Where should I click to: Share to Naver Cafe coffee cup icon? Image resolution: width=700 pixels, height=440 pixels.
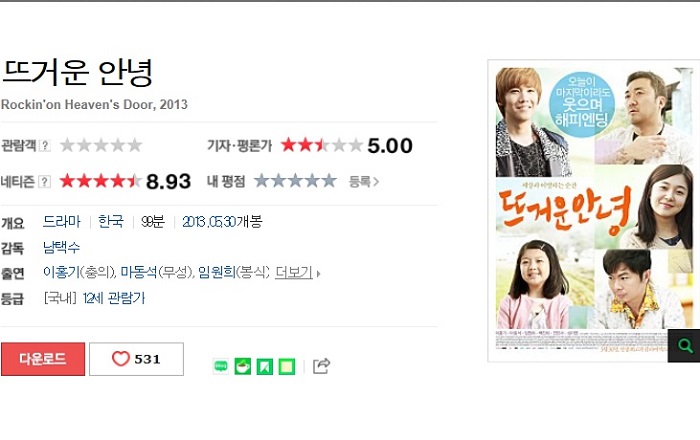242,366
